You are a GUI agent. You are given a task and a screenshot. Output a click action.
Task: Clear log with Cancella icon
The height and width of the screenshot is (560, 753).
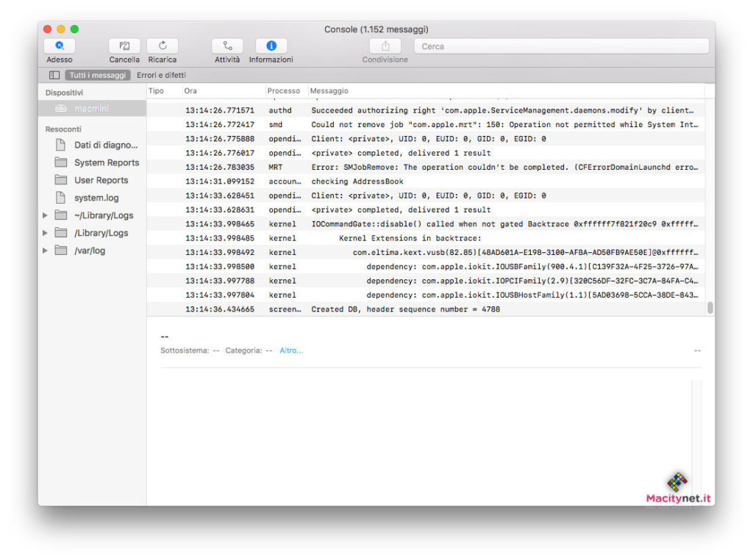[124, 46]
